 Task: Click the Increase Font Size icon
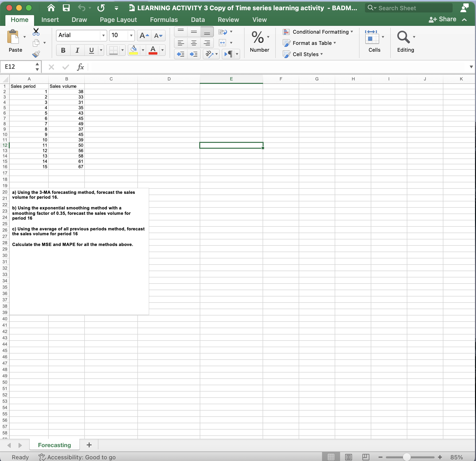pyautogui.click(x=144, y=36)
